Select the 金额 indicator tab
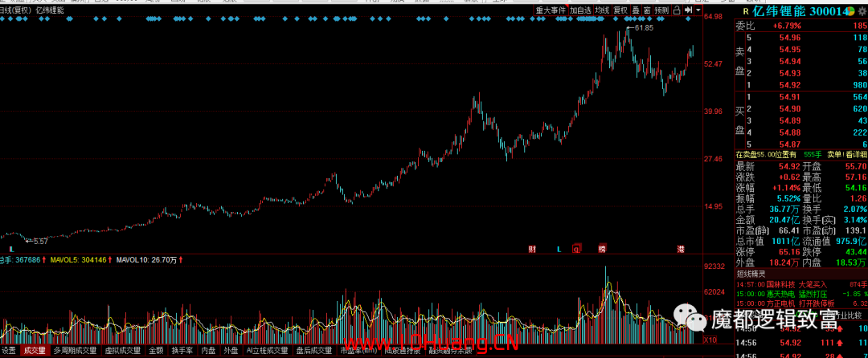This screenshot has height=358, width=868. point(156,350)
